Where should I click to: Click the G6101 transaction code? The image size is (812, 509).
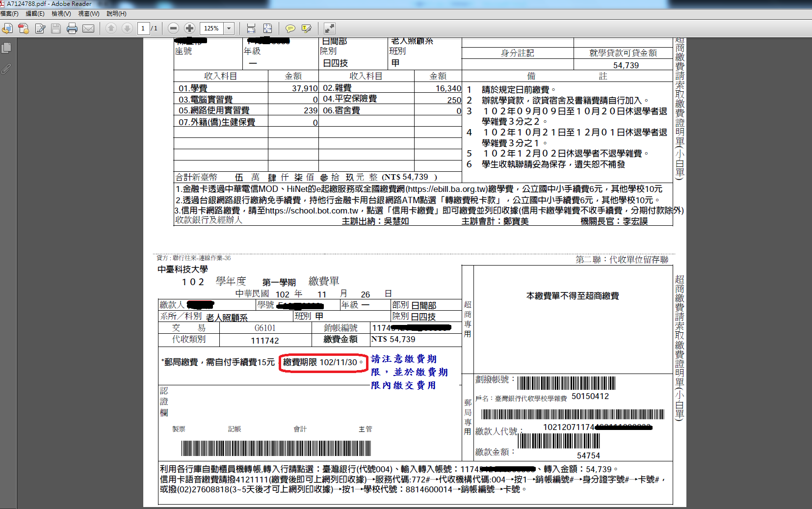click(x=265, y=328)
